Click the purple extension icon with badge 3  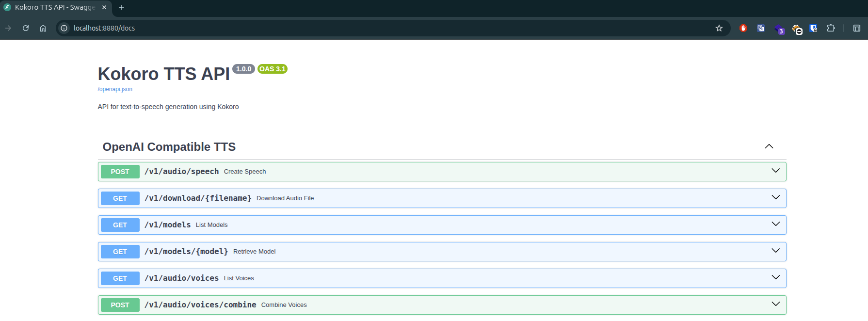pos(778,29)
